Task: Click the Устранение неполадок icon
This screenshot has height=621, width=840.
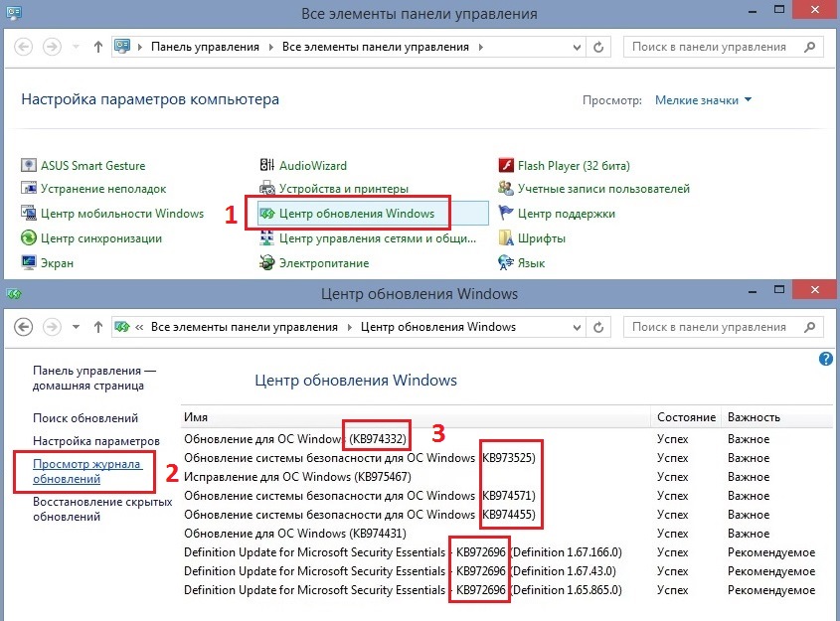Action: click(x=29, y=189)
